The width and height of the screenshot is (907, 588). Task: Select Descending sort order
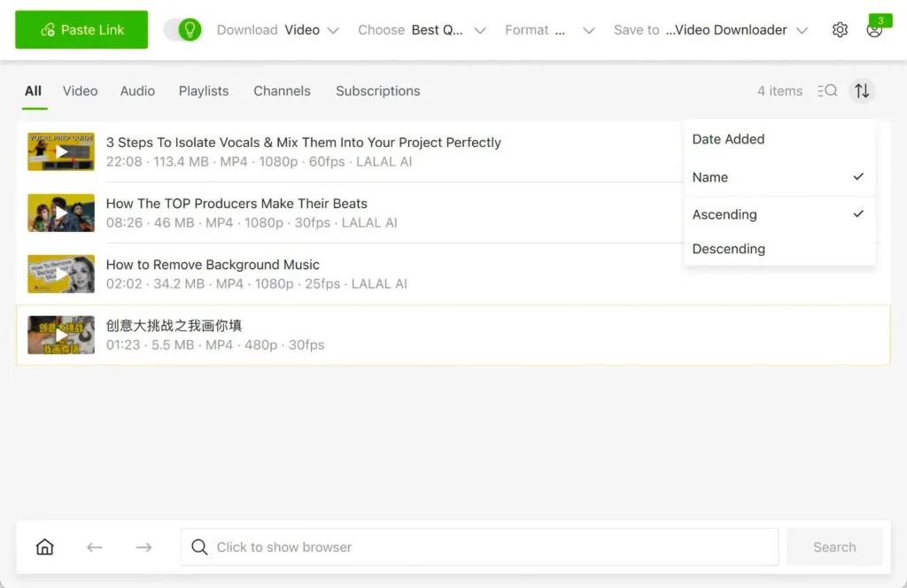coord(728,249)
